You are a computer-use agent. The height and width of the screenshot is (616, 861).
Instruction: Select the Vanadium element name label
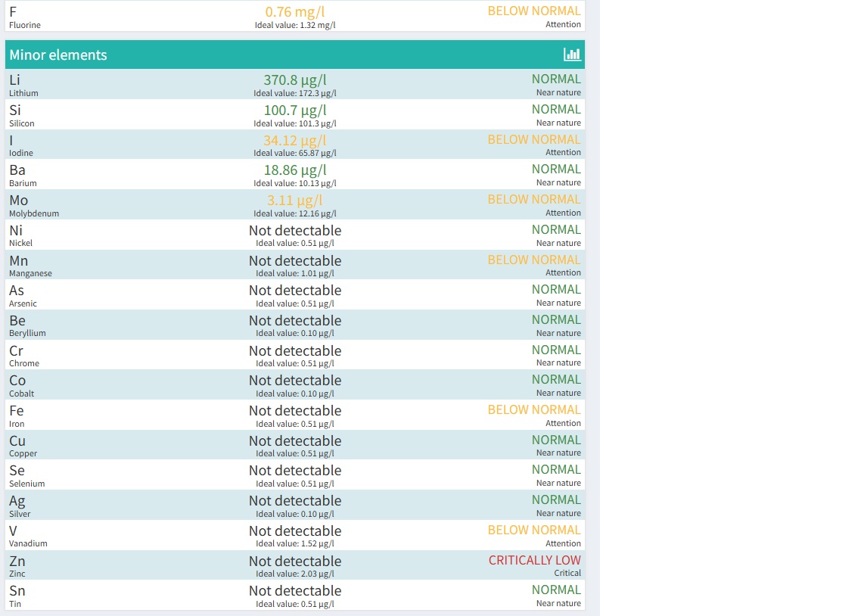point(28,543)
